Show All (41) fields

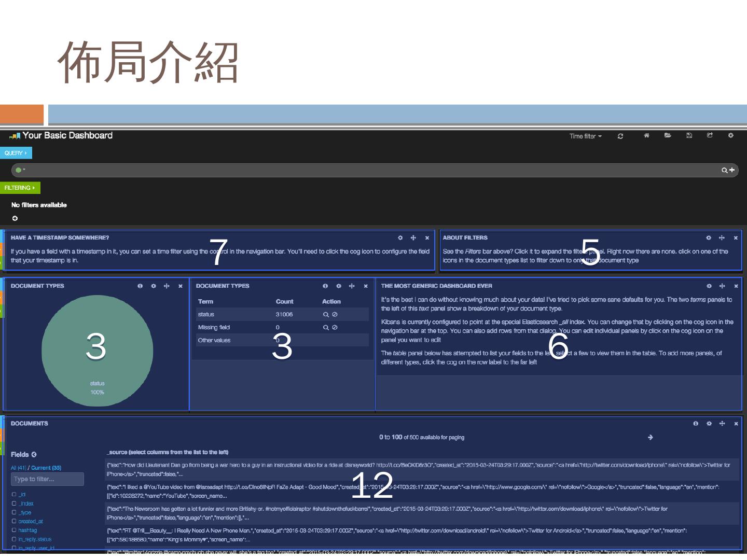click(18, 468)
